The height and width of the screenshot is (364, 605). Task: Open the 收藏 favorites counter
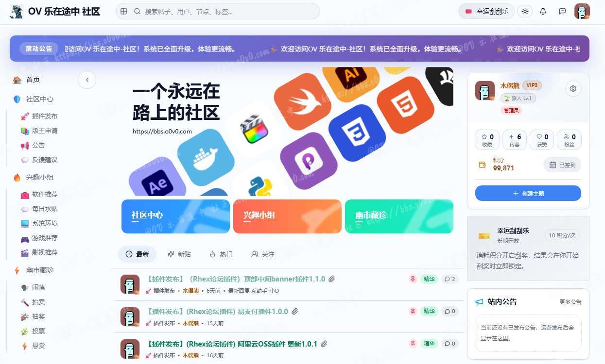click(x=487, y=140)
